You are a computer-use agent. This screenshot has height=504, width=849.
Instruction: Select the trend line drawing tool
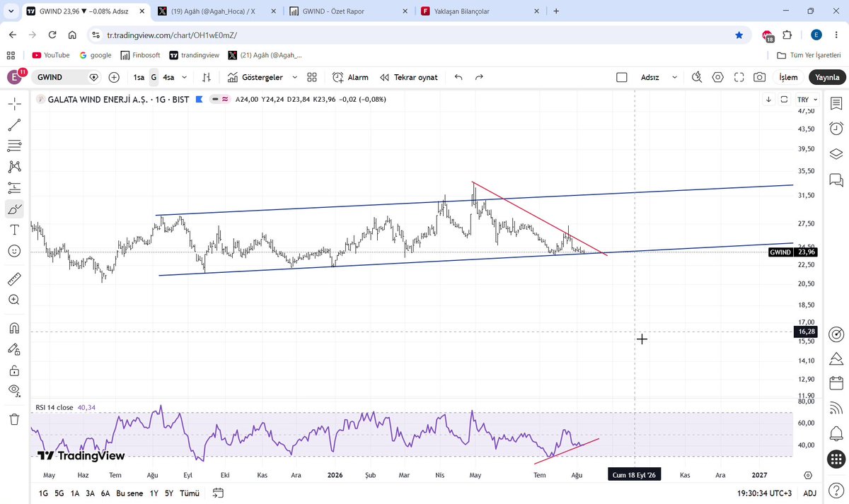[14, 125]
